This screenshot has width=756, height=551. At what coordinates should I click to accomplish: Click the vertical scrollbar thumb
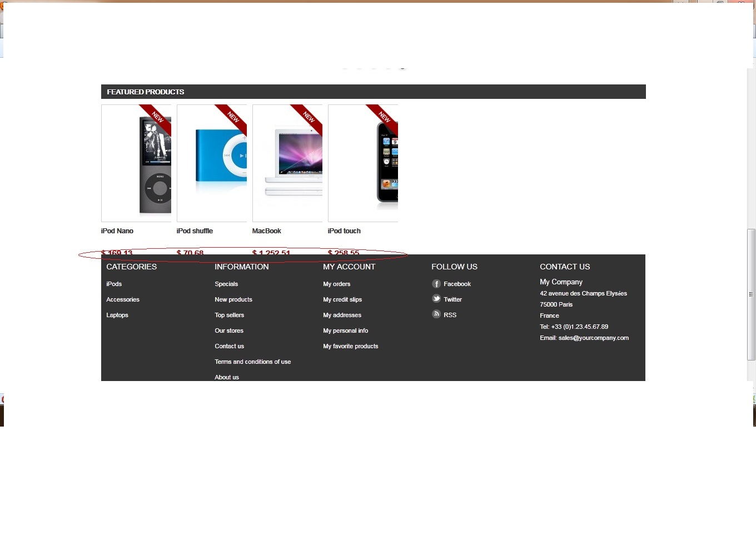tap(751, 294)
